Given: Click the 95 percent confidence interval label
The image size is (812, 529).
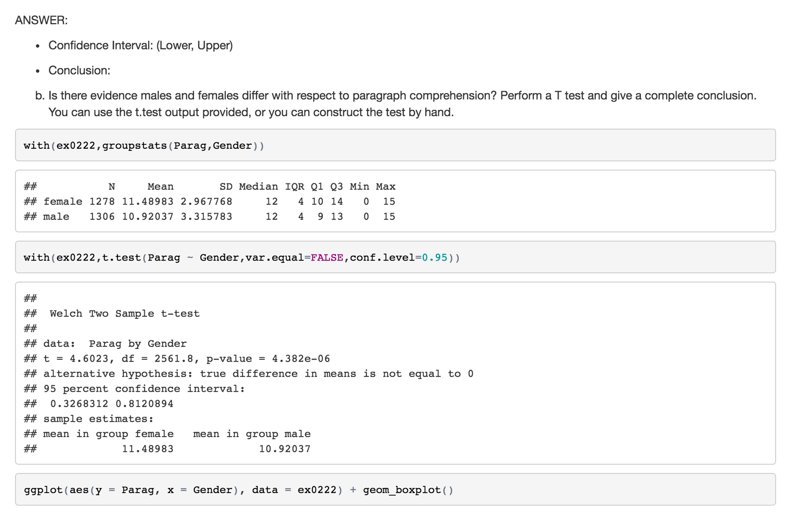Looking at the screenshot, I should point(144,389).
